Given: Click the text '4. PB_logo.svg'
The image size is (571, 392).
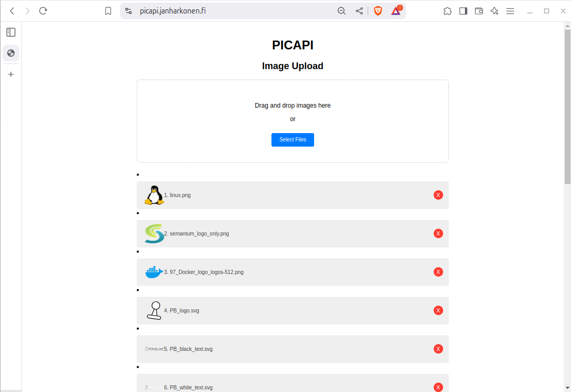Looking at the screenshot, I should [181, 310].
